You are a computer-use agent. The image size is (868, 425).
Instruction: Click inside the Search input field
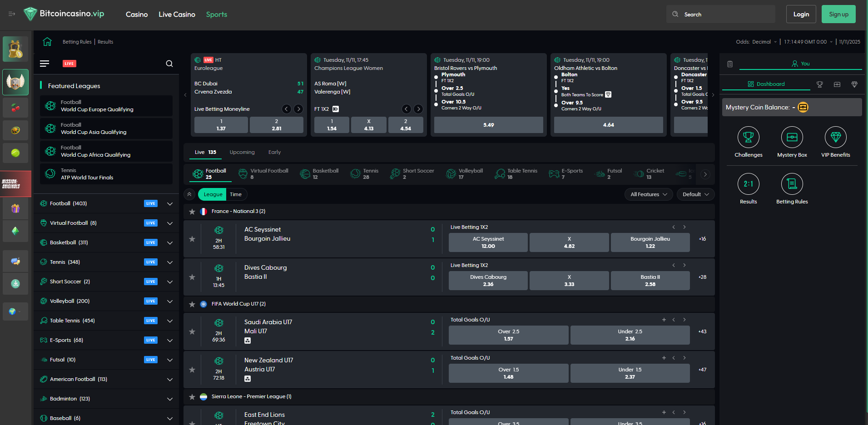720,14
